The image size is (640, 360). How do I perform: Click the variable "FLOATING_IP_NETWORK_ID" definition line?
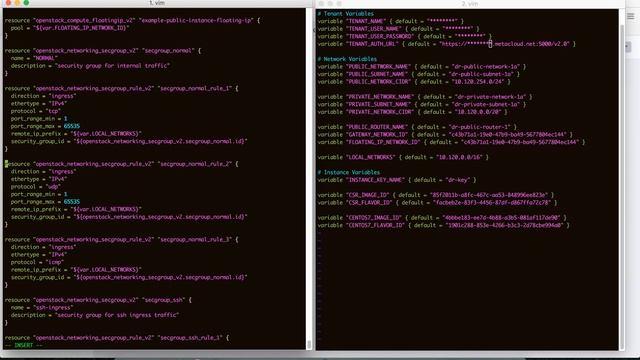point(451,142)
